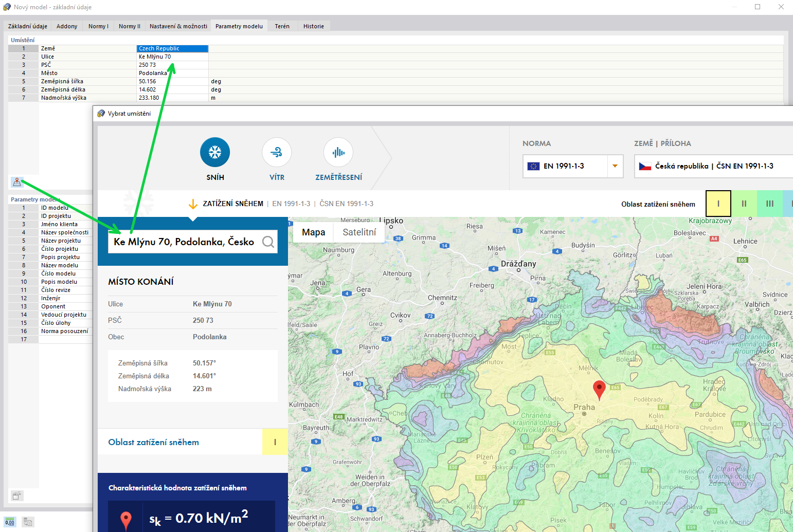Viewport: 793px width, 532px height.
Task: Open the Historie tab
Action: pyautogui.click(x=314, y=26)
